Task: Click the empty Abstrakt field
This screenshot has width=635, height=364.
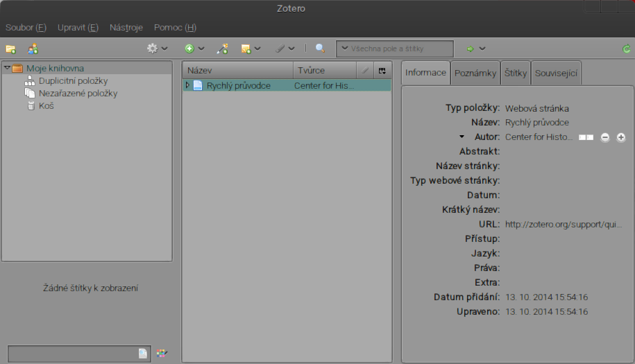Action: (x=565, y=152)
